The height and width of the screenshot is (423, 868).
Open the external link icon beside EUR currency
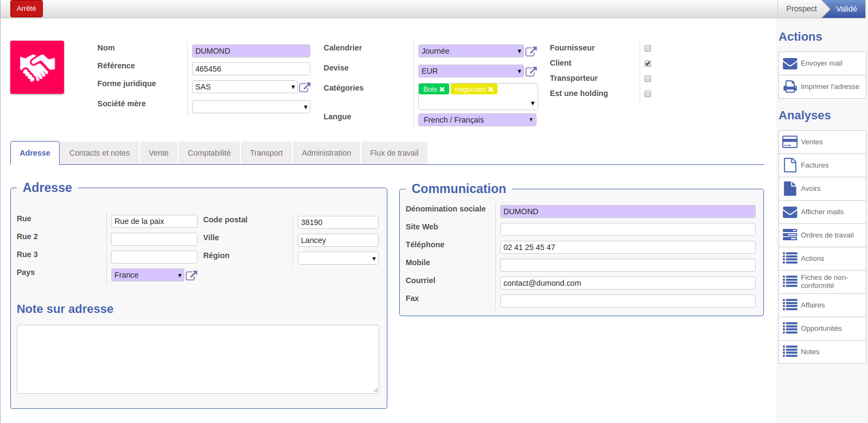pyautogui.click(x=531, y=72)
